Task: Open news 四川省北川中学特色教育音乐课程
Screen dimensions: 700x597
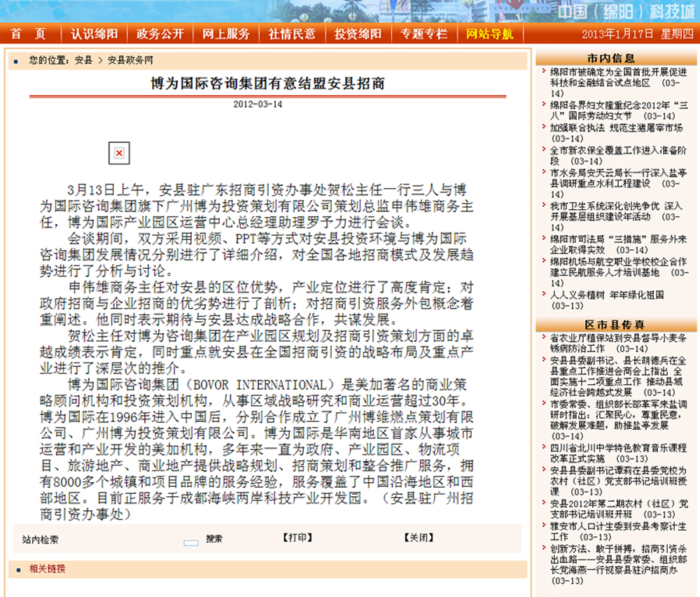Action: (618, 454)
